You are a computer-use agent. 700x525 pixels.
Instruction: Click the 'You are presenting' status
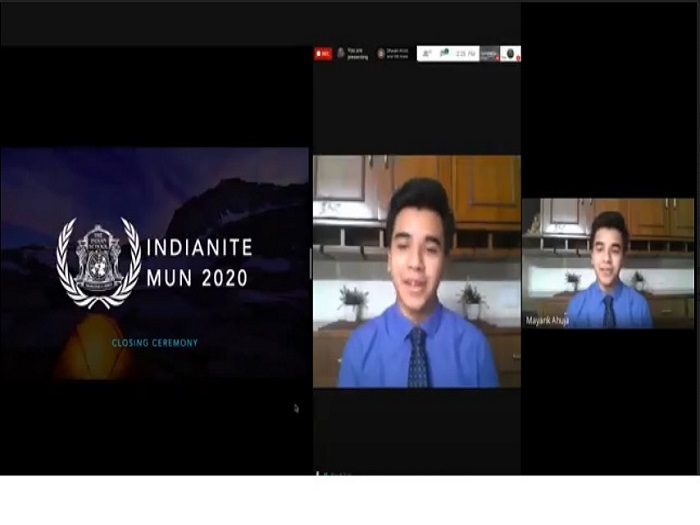(x=358, y=54)
